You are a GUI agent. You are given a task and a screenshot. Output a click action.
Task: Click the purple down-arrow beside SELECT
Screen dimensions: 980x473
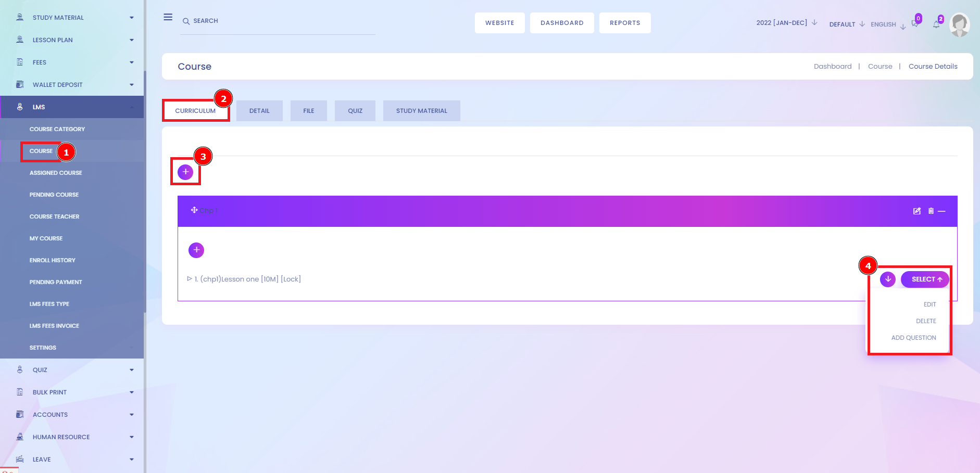point(888,279)
